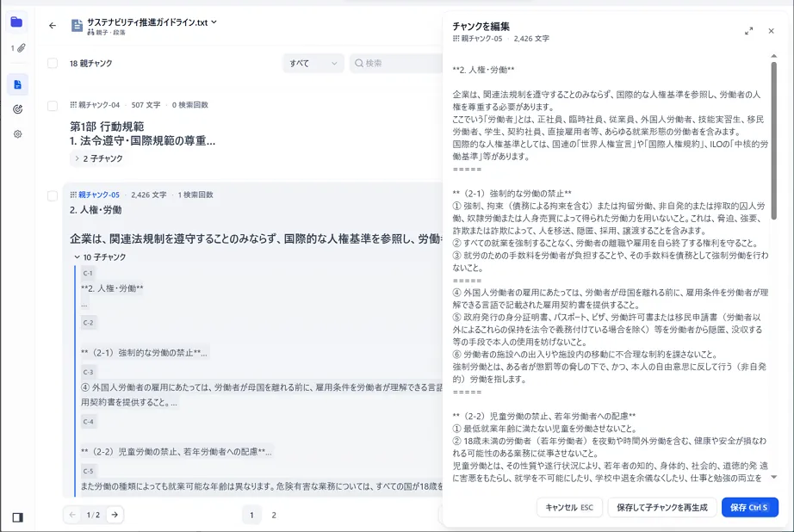This screenshot has height=532, width=794.
Task: Open child chunk C-1
Action: point(88,274)
